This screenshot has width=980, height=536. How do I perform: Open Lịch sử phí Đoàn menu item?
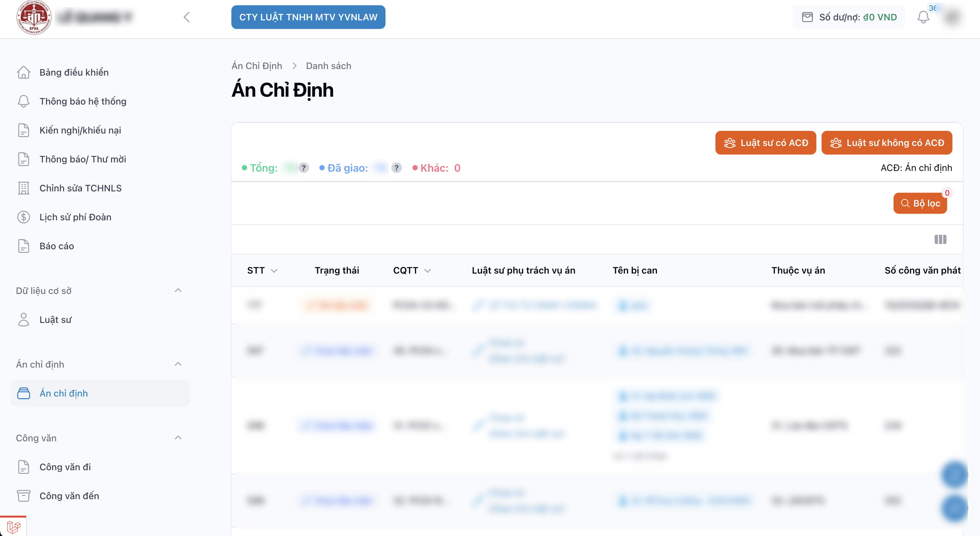[75, 217]
